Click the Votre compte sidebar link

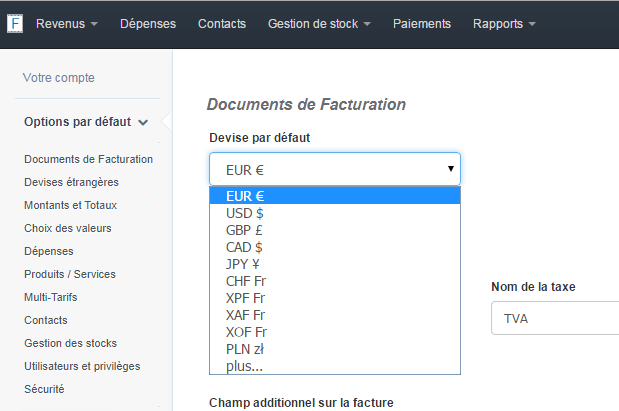(58, 78)
